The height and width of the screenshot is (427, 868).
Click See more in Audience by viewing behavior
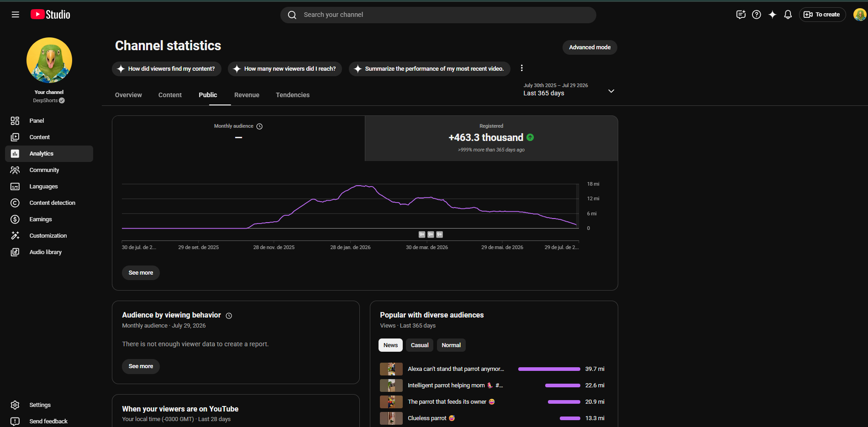pos(141,366)
